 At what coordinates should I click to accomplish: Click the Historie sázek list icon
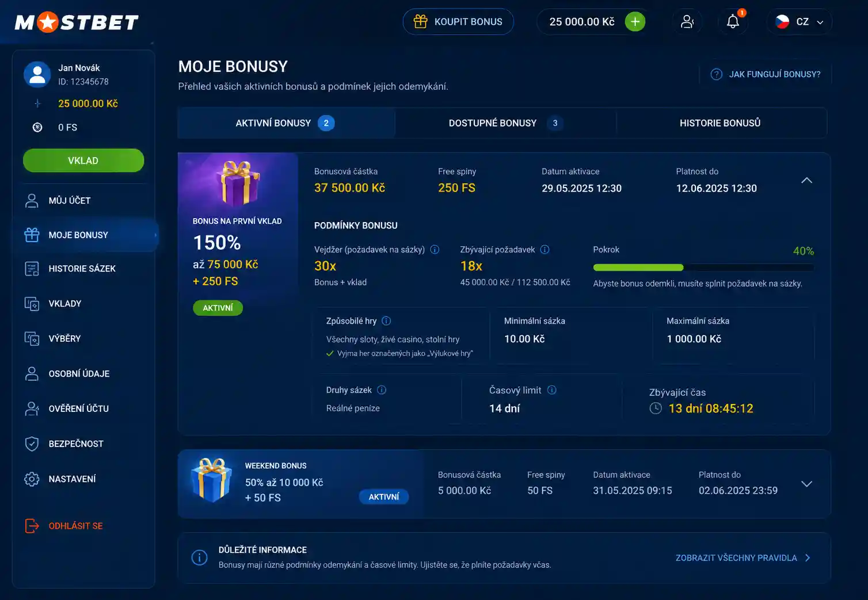(x=32, y=269)
